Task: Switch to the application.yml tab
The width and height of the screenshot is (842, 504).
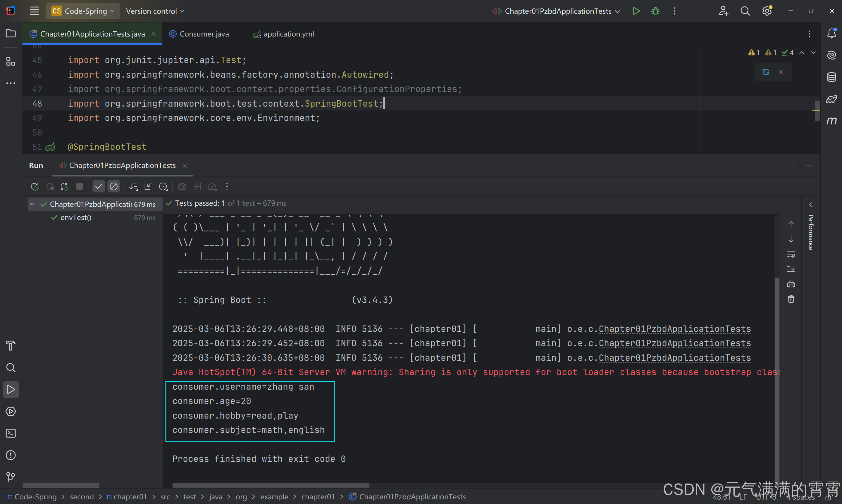Action: coord(288,34)
